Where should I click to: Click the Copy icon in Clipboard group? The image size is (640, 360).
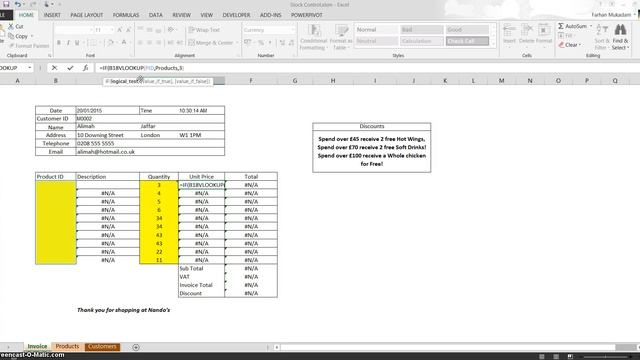(11, 36)
